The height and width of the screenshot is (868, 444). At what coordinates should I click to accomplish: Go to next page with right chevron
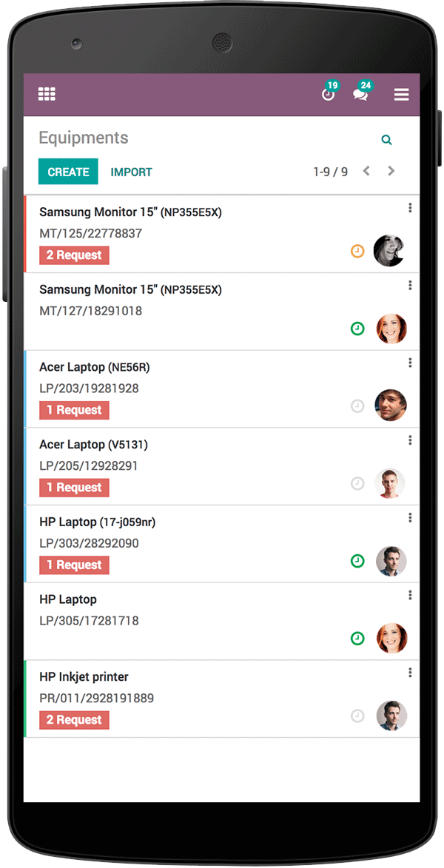(391, 171)
